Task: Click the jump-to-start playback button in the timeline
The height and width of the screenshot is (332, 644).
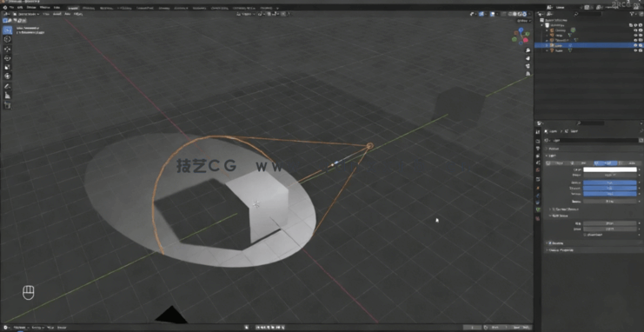Action: (x=257, y=328)
